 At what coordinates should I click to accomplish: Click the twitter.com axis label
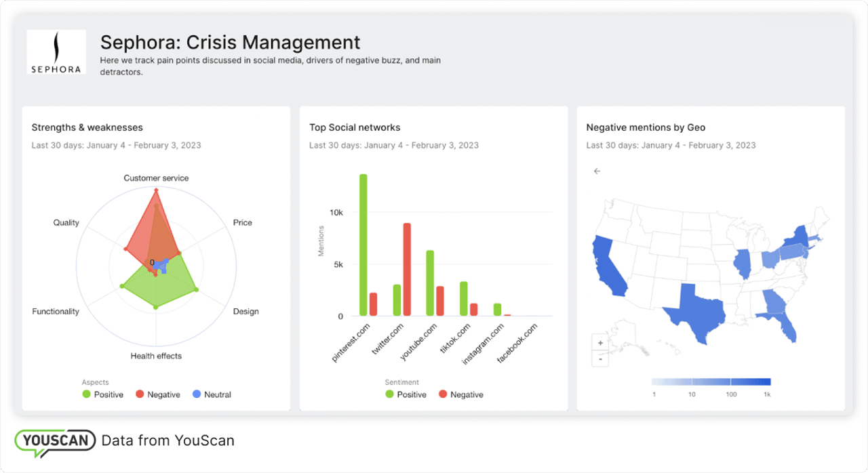click(x=387, y=340)
